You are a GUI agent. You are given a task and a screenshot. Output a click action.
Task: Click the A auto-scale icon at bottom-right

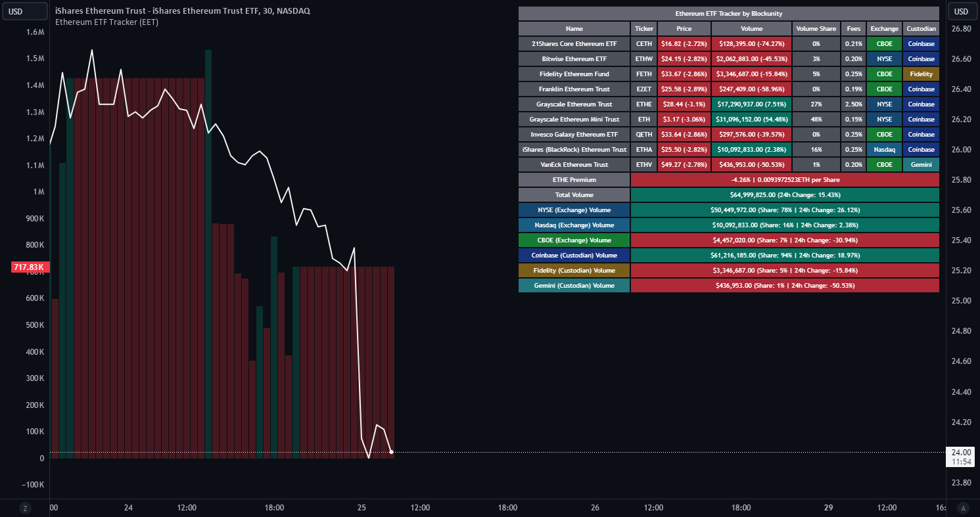click(x=964, y=508)
